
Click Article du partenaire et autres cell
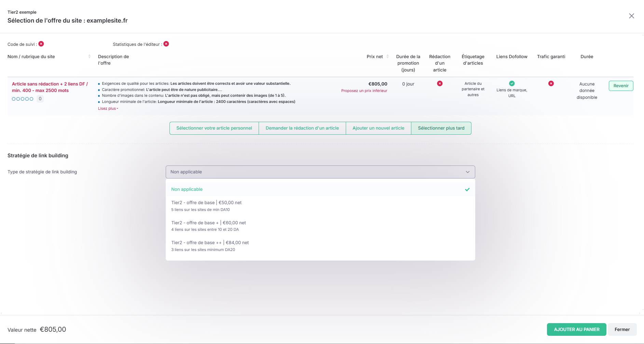pos(473,89)
